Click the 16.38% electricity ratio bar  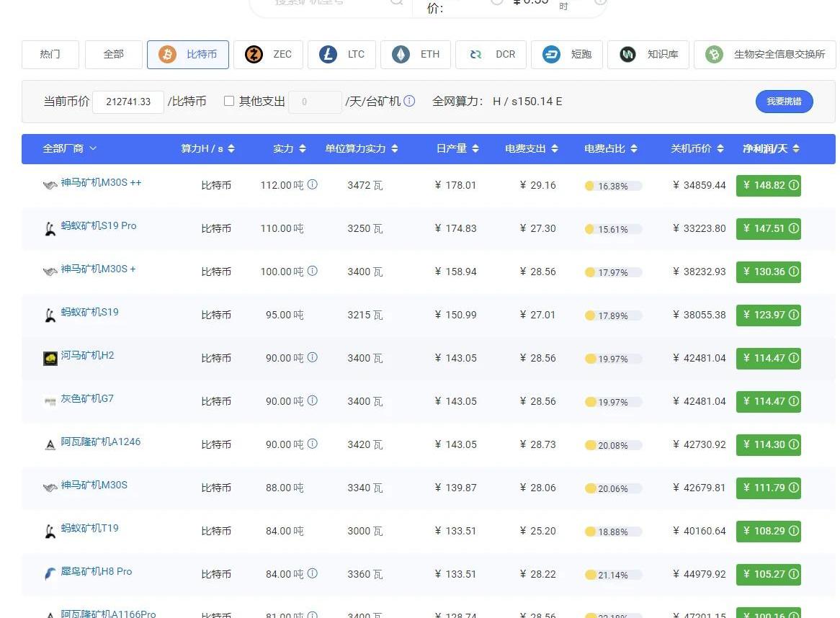click(613, 186)
